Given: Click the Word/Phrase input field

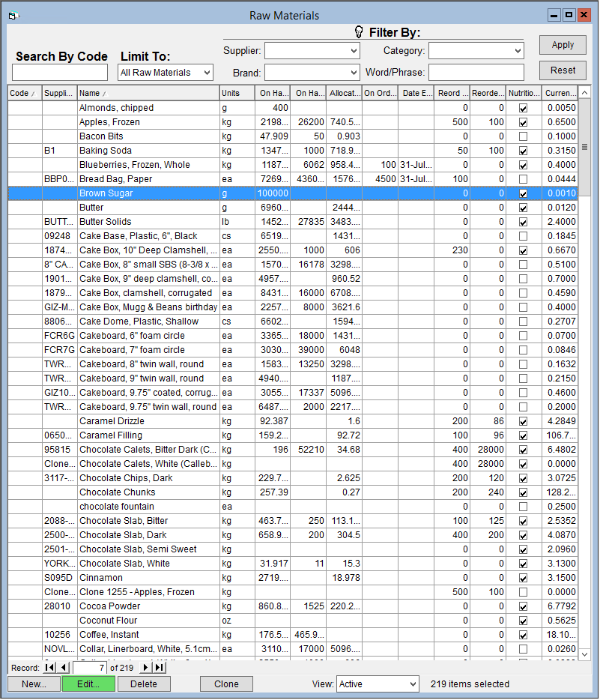Looking at the screenshot, I should (476, 72).
